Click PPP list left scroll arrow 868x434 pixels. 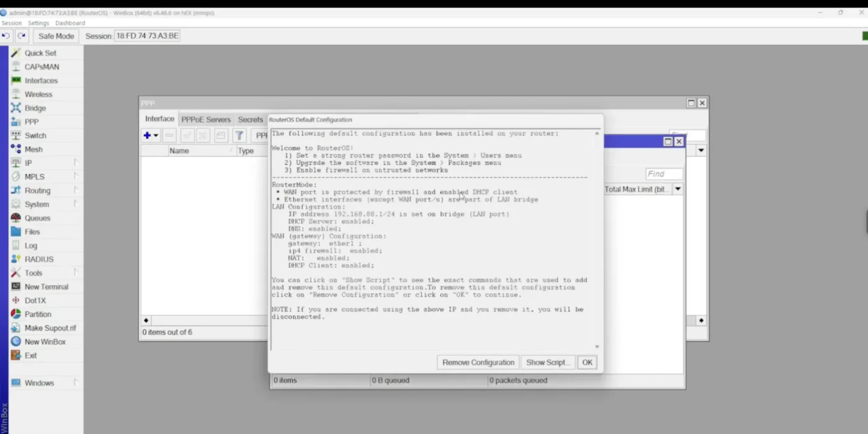click(146, 321)
